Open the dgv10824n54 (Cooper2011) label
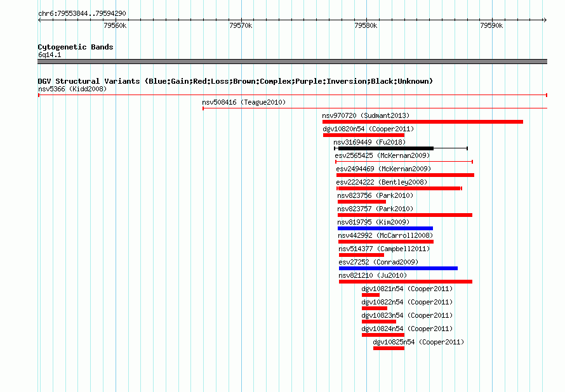The image size is (565, 392). point(407,329)
